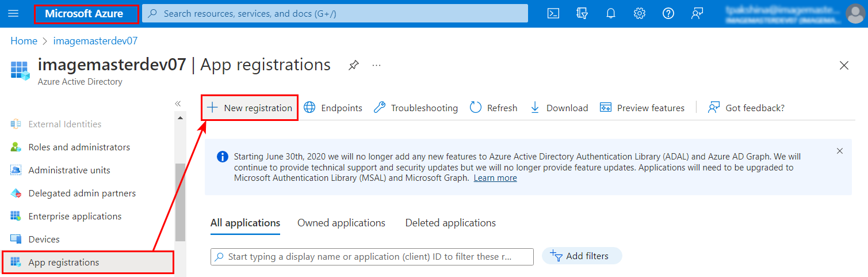Screen dimensions: 868x277
Task: Open Endpoints from the toolbar
Action: 333,108
